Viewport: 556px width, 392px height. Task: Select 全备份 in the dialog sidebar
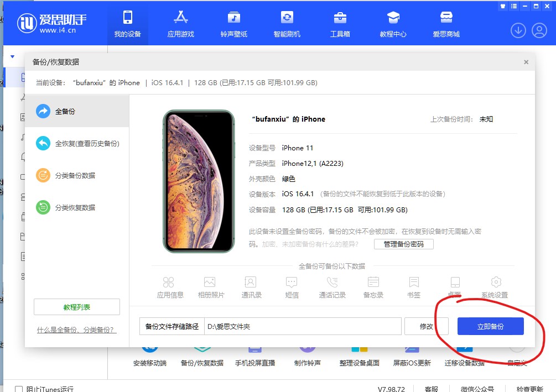(77, 111)
